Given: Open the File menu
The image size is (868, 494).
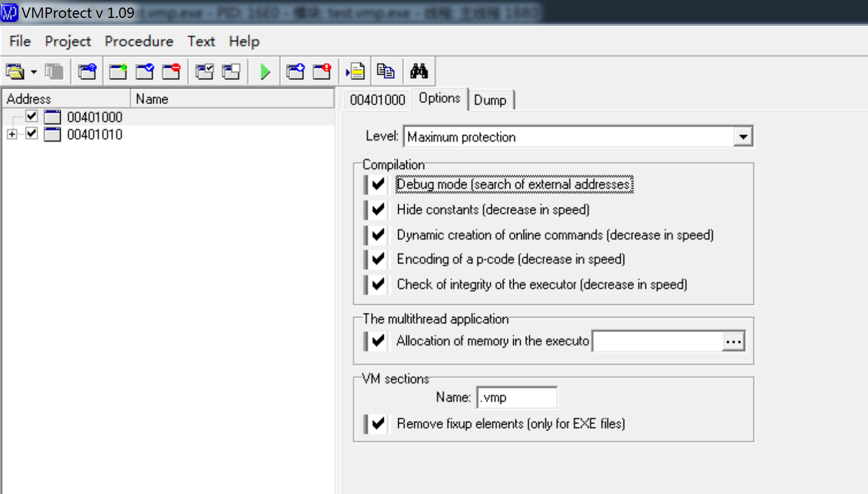Looking at the screenshot, I should (x=20, y=41).
